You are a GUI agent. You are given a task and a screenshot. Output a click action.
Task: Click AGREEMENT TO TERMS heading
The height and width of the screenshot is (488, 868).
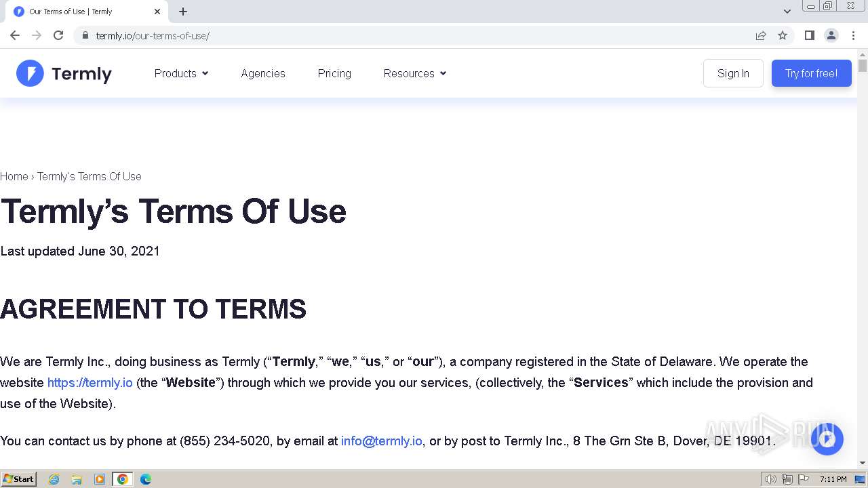pyautogui.click(x=153, y=309)
